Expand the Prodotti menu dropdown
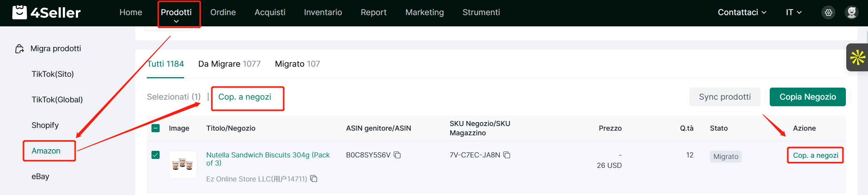 (x=176, y=15)
